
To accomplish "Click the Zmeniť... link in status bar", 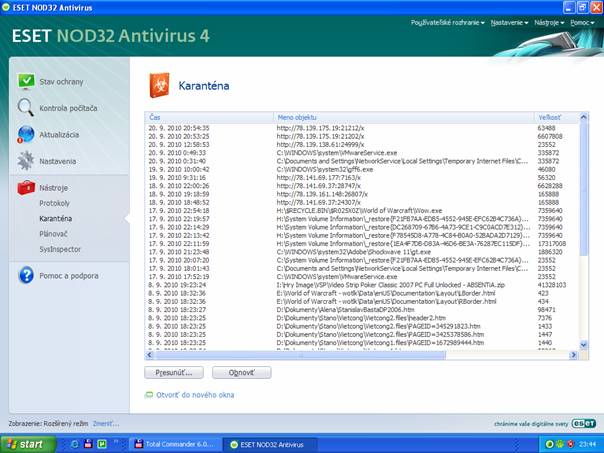I will 106,424.
